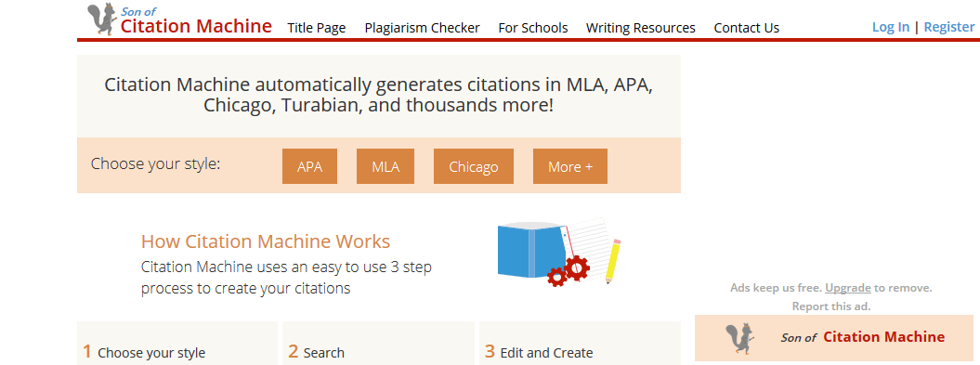Click Upgrade link to remove ads
This screenshot has height=365, width=980.
[848, 288]
